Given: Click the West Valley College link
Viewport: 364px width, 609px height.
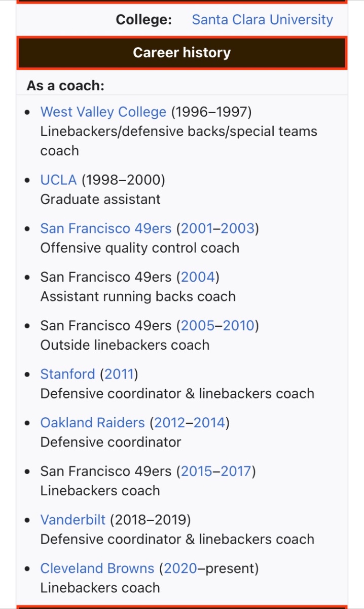Looking at the screenshot, I should pyautogui.click(x=103, y=112).
